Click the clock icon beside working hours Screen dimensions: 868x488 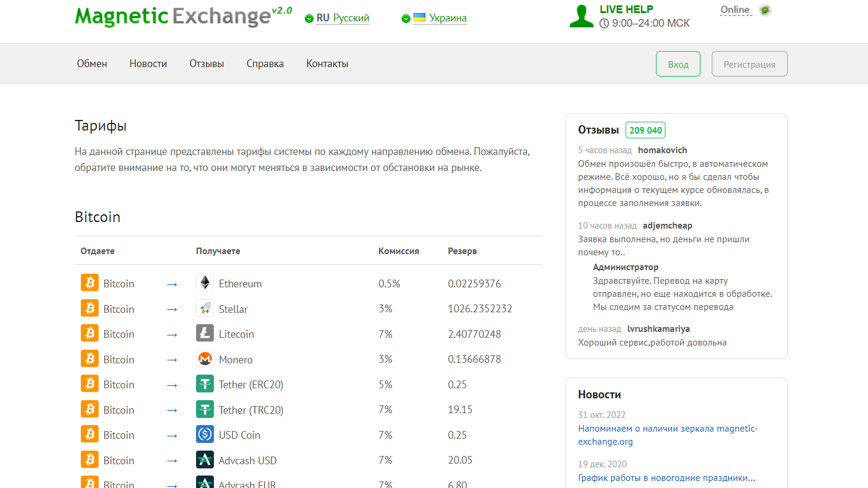[604, 24]
